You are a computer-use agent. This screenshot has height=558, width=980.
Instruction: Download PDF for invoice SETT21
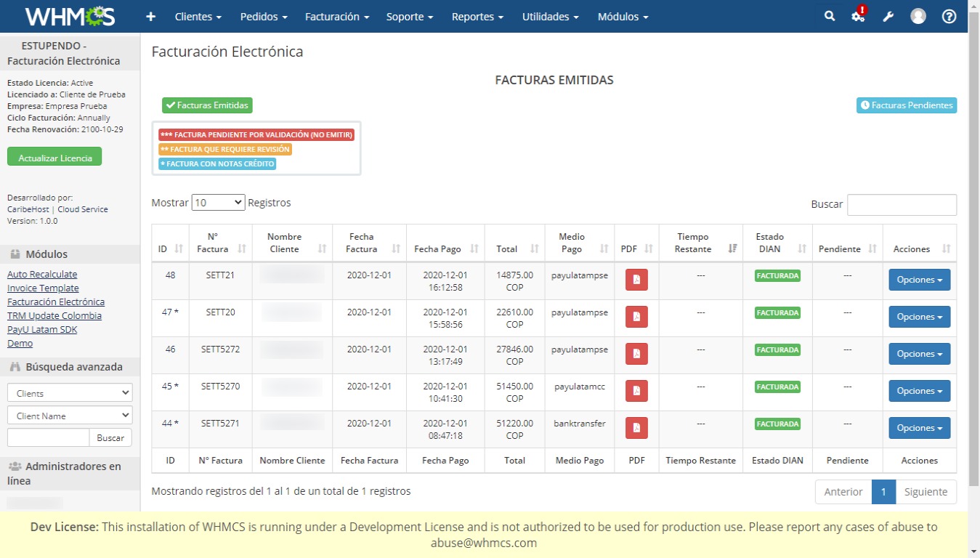click(636, 280)
